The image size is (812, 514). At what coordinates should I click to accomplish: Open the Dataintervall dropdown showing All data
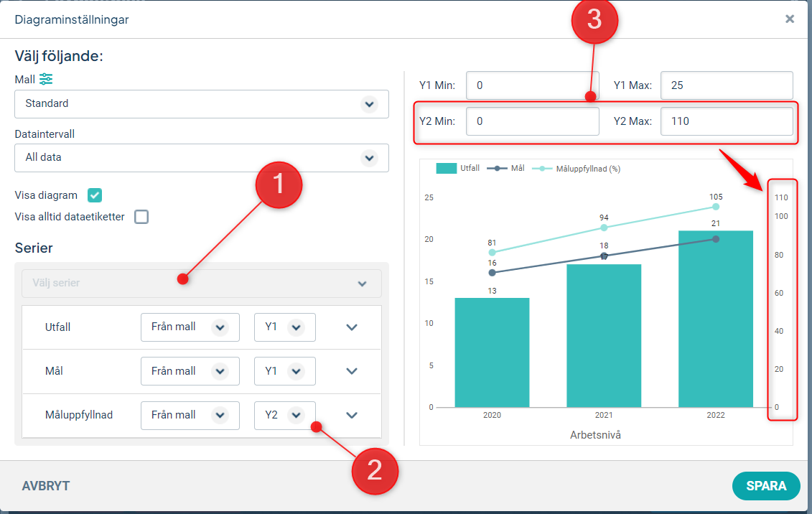[x=202, y=158]
